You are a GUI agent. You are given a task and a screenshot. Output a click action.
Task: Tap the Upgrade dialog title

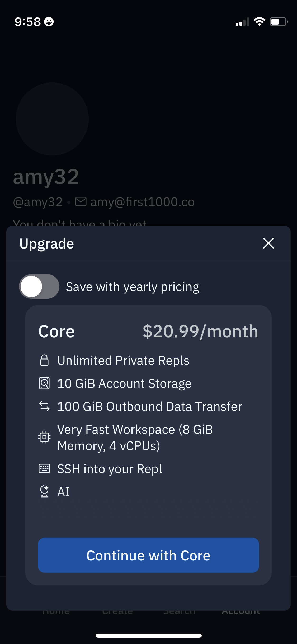pos(47,243)
